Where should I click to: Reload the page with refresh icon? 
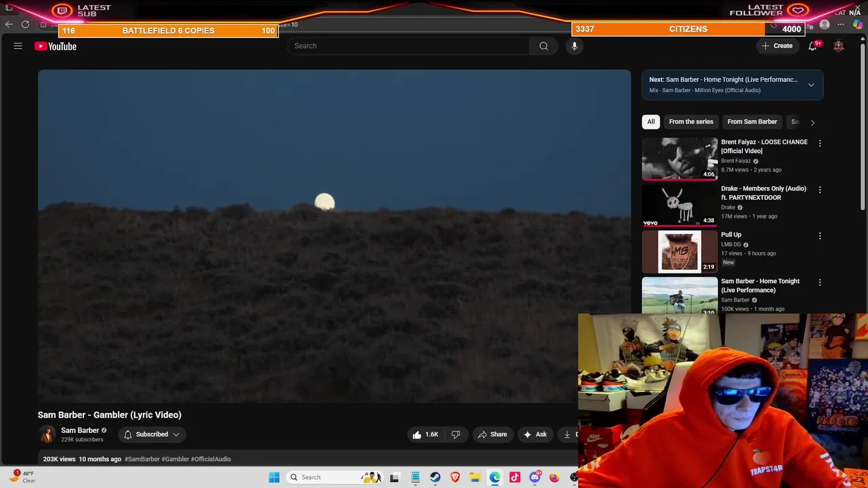pos(25,24)
